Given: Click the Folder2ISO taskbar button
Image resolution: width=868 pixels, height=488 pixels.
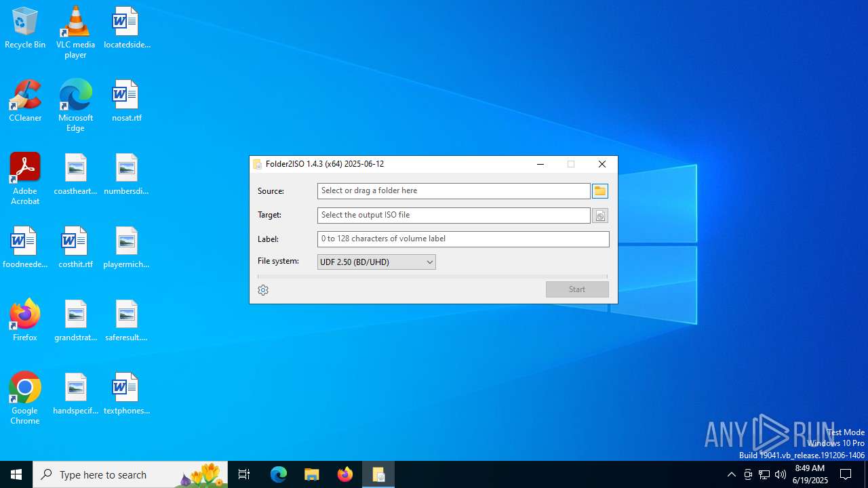Looking at the screenshot, I should pos(378,474).
